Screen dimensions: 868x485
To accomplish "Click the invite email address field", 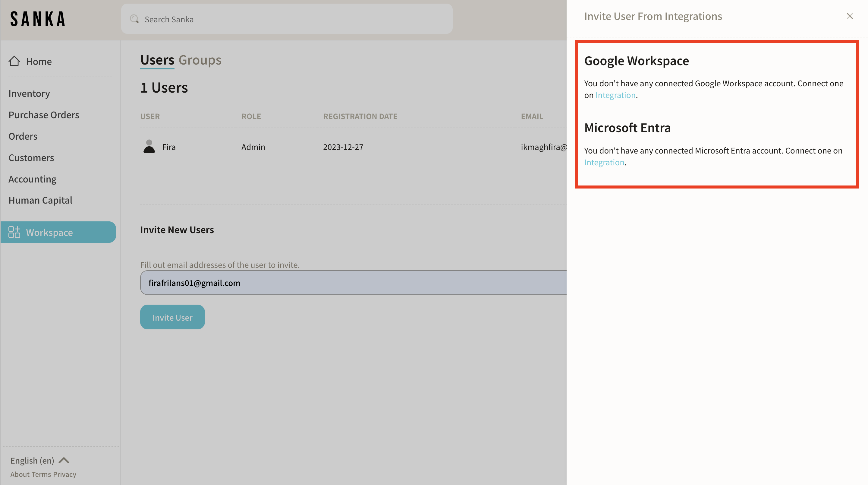I will [354, 283].
